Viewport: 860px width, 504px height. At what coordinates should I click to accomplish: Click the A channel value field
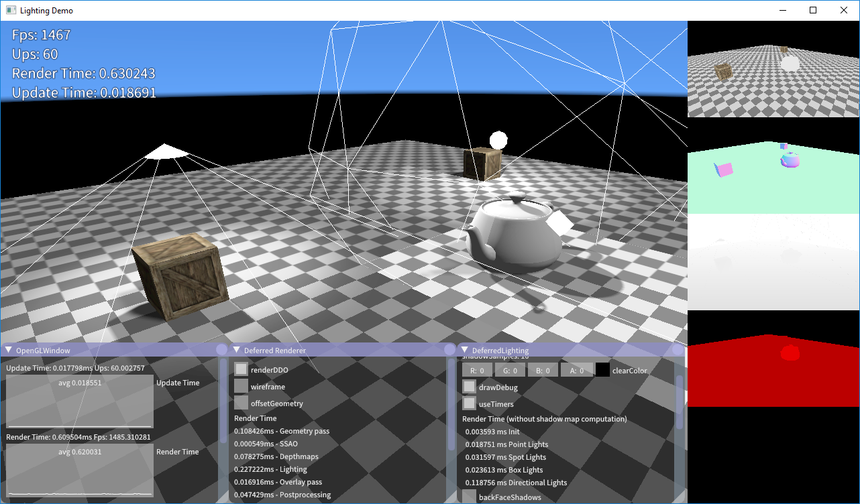(x=577, y=370)
